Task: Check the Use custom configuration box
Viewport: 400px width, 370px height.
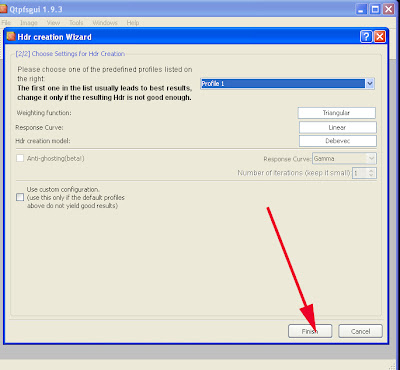Action: (20, 197)
